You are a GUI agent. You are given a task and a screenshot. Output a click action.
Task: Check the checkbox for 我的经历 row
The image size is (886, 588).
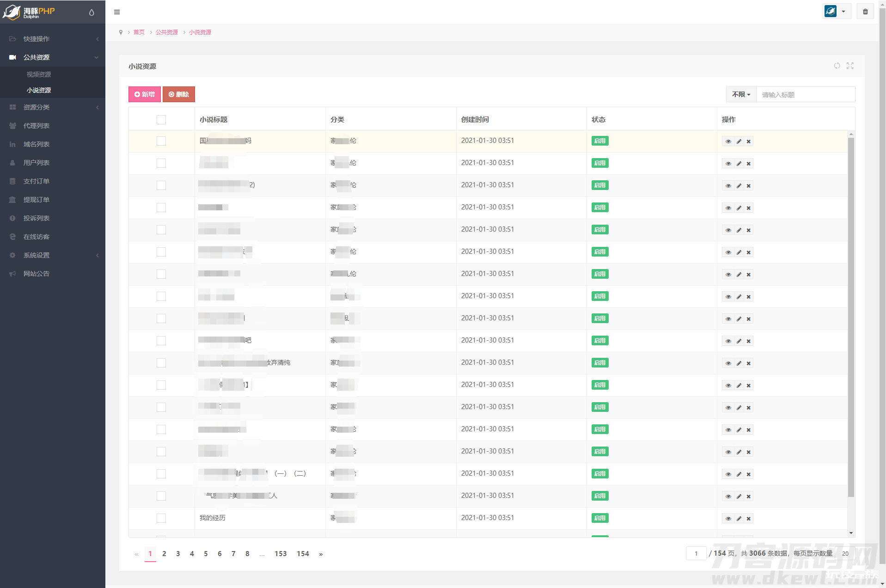point(161,518)
